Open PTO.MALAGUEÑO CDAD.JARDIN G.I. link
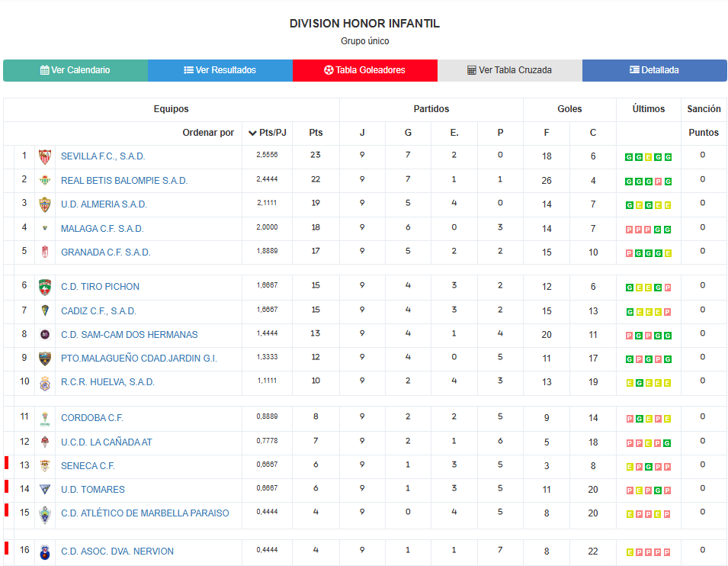The height and width of the screenshot is (566, 728). 140,359
